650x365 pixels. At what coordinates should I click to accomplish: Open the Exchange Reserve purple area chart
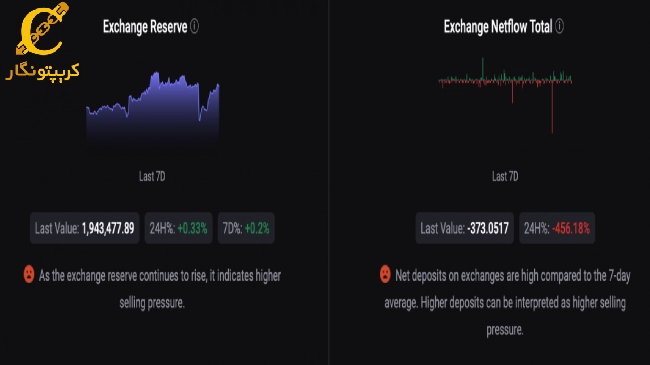(x=153, y=108)
